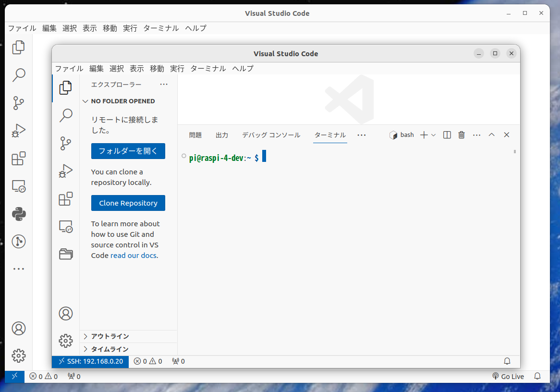Expand the タイムライン section
The height and width of the screenshot is (392, 560).
coord(128,349)
